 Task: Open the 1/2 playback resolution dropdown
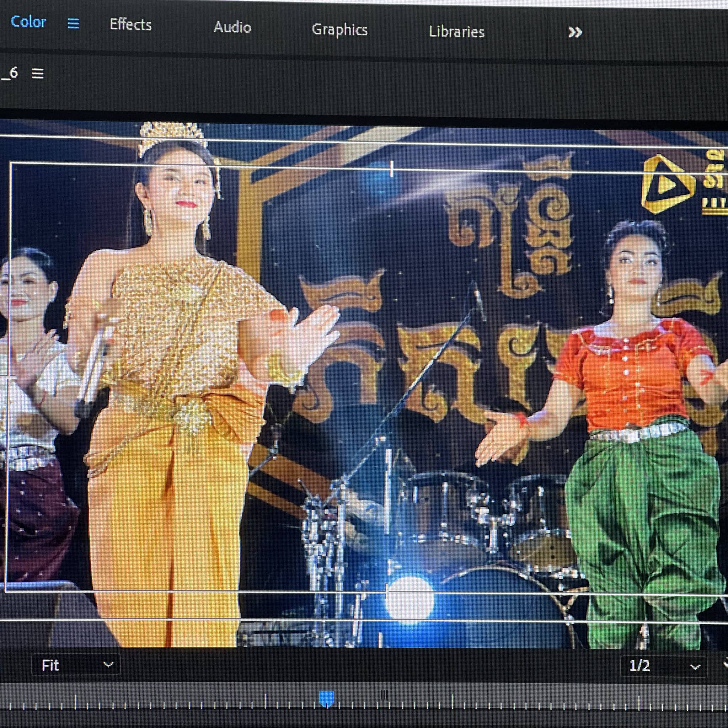pyautogui.click(x=663, y=666)
